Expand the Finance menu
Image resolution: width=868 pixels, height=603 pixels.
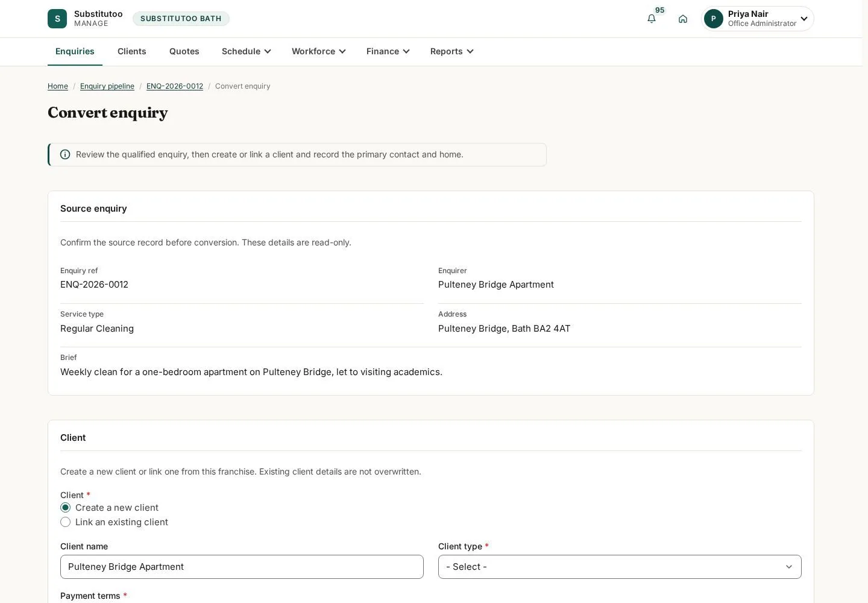[388, 51]
